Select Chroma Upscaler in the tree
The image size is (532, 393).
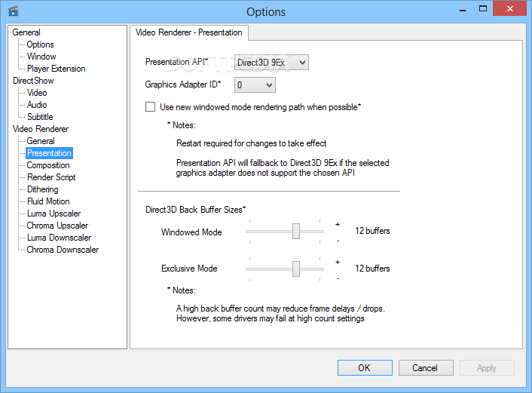[x=57, y=226]
